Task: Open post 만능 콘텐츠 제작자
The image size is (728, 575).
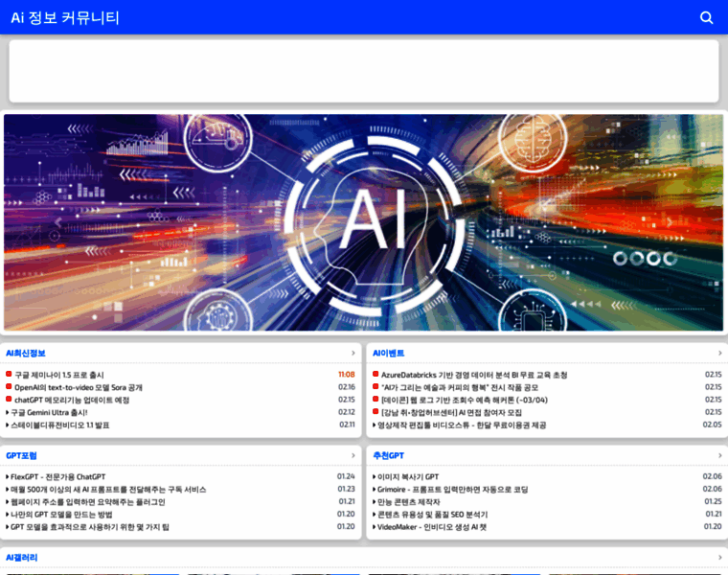Action: click(409, 502)
